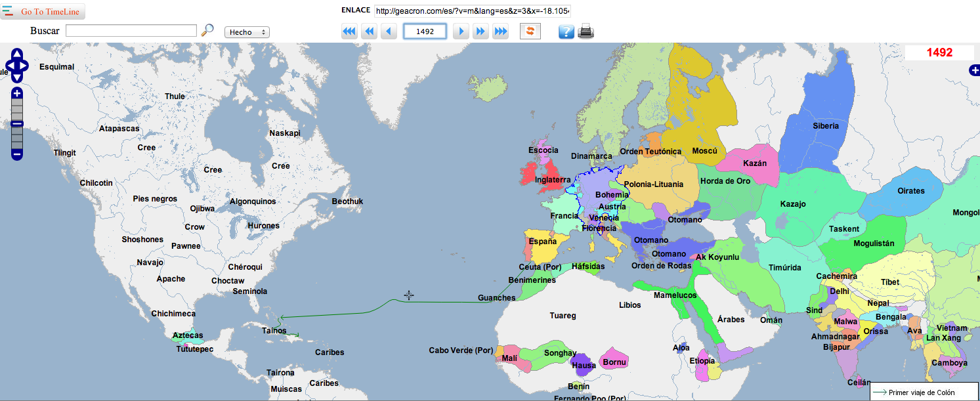Click zoom-out minus on the map zoom control
Viewport: 980px width, 401px height.
point(16,154)
